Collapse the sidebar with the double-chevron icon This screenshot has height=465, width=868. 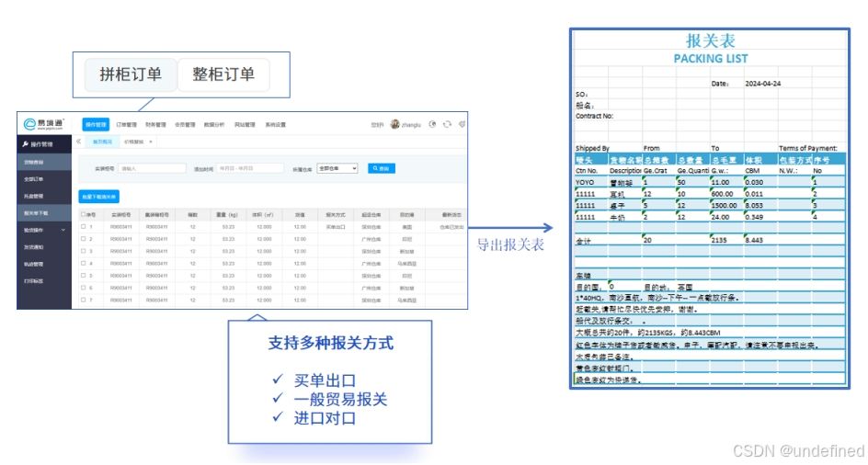coord(78,142)
